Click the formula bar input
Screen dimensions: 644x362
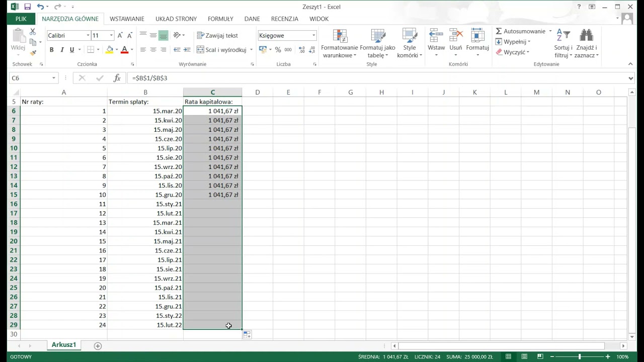tap(377, 78)
